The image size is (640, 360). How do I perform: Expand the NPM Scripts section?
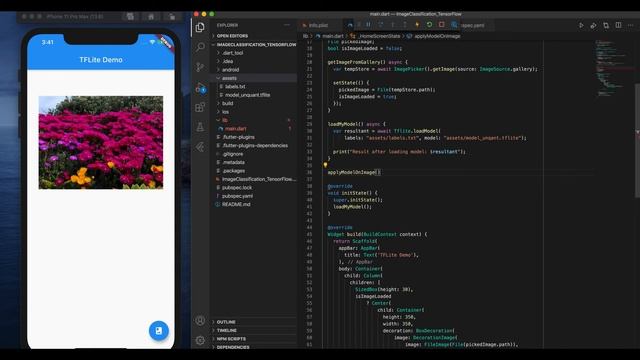[253, 339]
